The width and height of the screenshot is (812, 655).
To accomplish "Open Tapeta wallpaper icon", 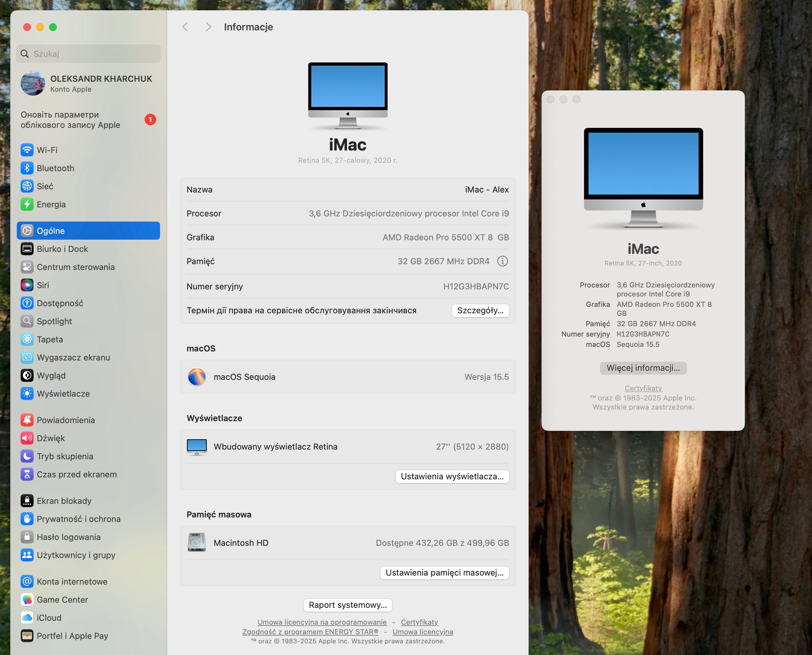I will [27, 339].
